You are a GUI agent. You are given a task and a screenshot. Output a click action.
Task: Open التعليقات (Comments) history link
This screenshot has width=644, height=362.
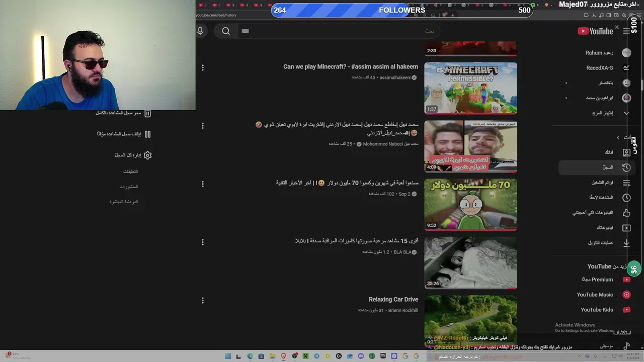[x=130, y=171]
